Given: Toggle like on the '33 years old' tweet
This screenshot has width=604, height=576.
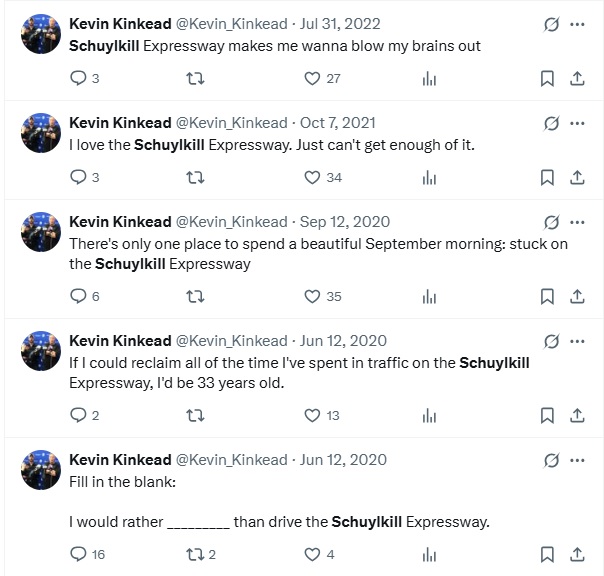Looking at the screenshot, I should coord(312,415).
